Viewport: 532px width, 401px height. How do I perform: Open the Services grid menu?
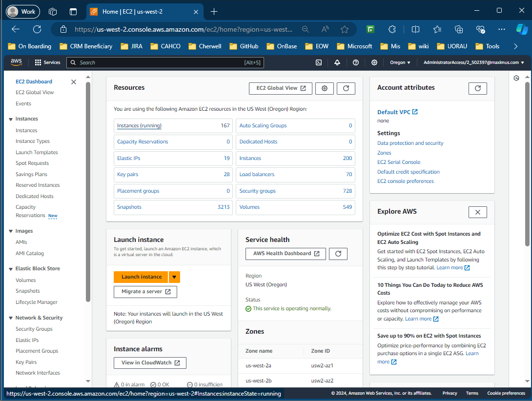click(47, 62)
